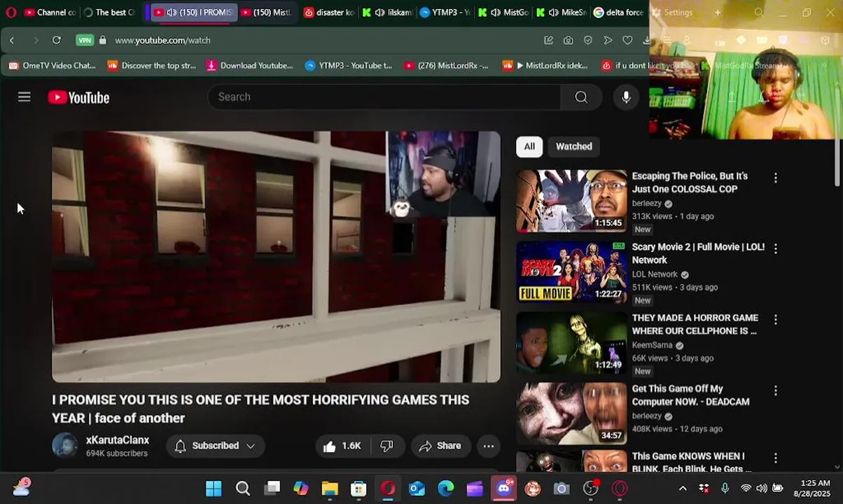Screen dimensions: 843x504
Task: Switch to the (150) Mistl browser tab
Action: (x=266, y=13)
